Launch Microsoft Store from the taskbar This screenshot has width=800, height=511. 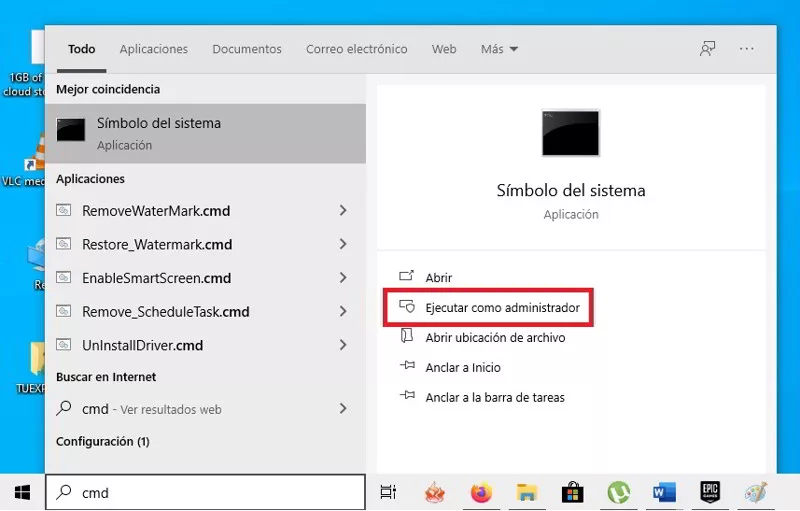572,492
